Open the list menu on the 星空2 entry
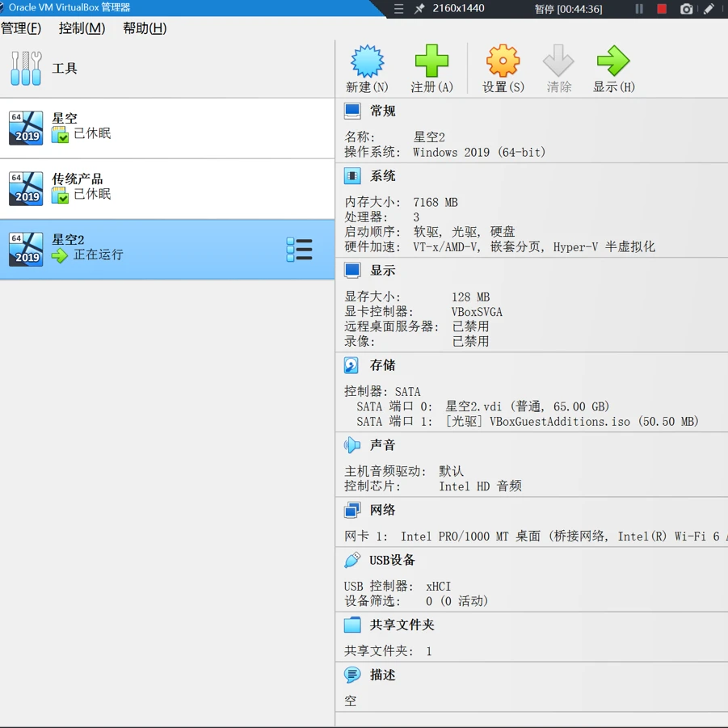This screenshot has height=728, width=728. point(299,250)
